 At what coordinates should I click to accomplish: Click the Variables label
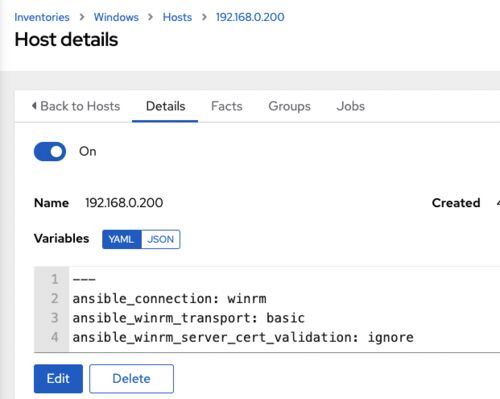(61, 238)
